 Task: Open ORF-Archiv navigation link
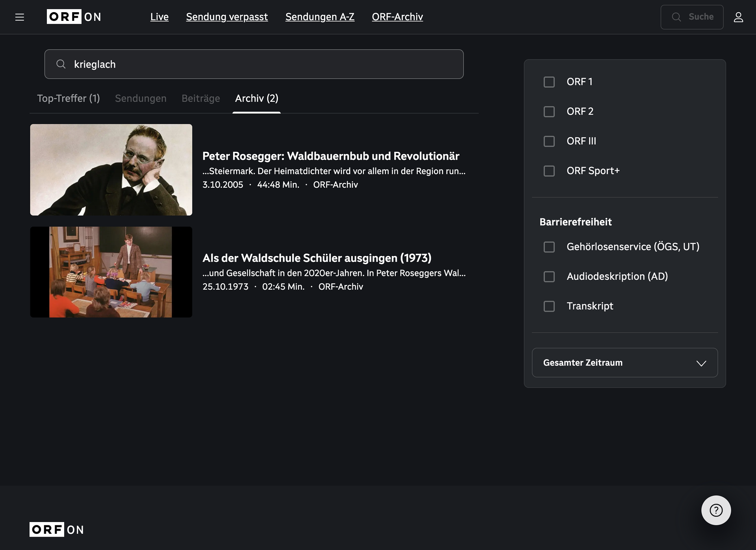point(397,17)
